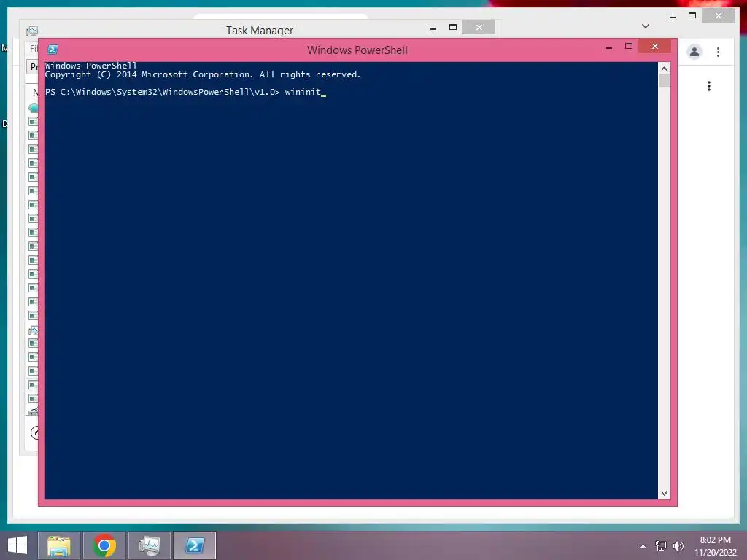Image resolution: width=747 pixels, height=560 pixels.
Task: Click the Windows PowerShell title bar
Action: coord(357,50)
